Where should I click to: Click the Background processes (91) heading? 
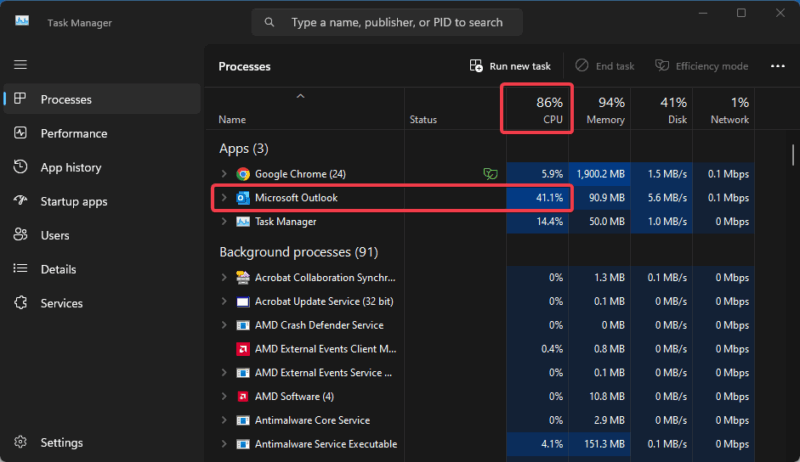pyautogui.click(x=298, y=252)
